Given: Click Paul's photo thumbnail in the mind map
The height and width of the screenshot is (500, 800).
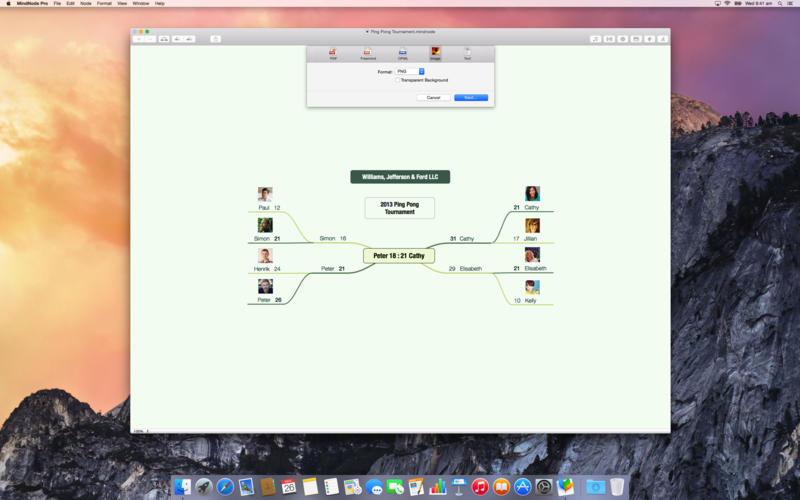Looking at the screenshot, I should [265, 195].
